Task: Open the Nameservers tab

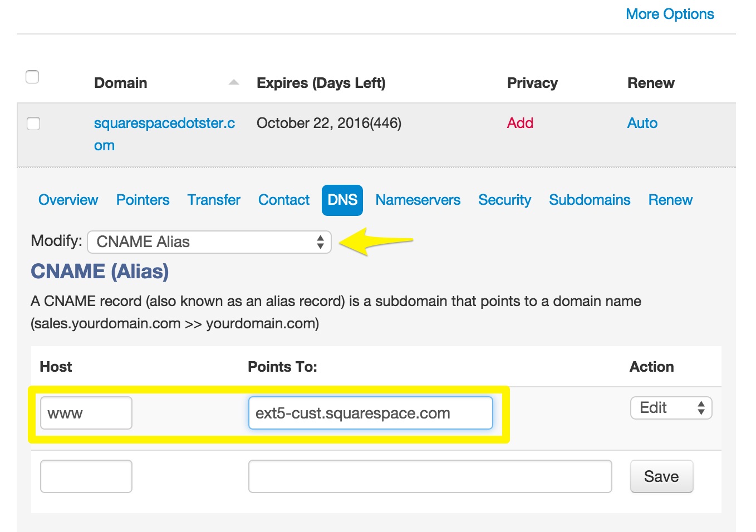Action: (418, 200)
